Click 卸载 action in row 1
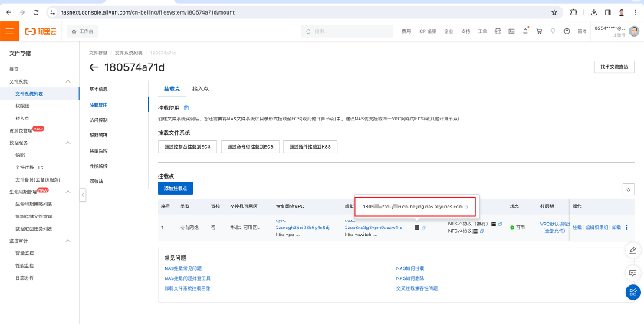The image size is (644, 325). [616, 228]
